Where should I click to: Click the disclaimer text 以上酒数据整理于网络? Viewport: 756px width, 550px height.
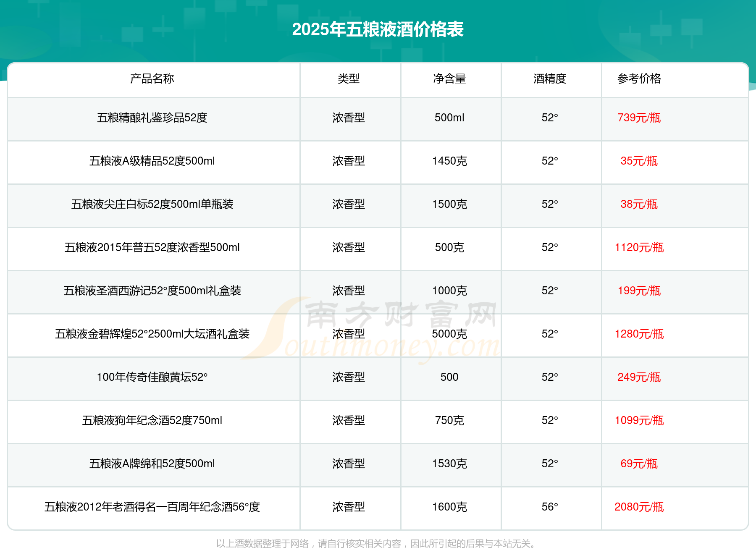262,544
